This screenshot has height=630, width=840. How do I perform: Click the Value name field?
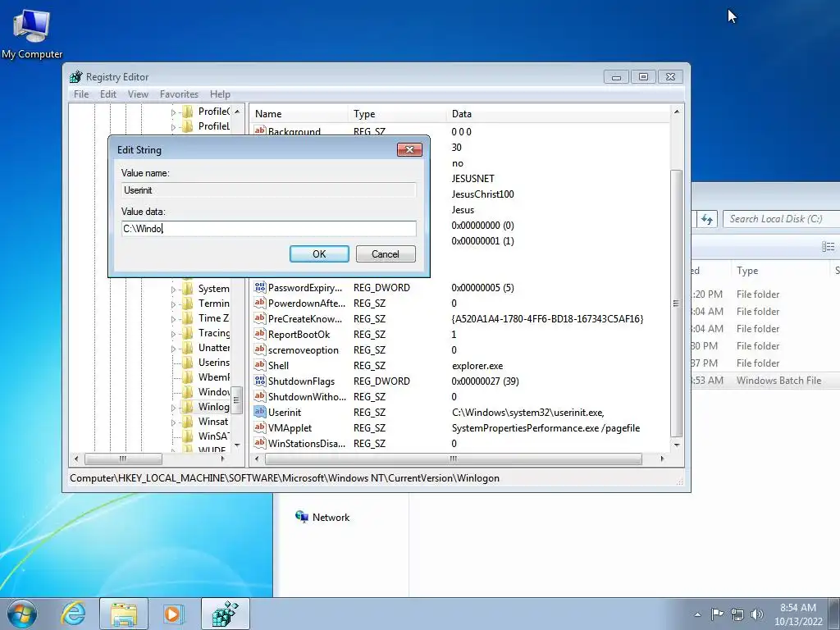[x=268, y=190]
